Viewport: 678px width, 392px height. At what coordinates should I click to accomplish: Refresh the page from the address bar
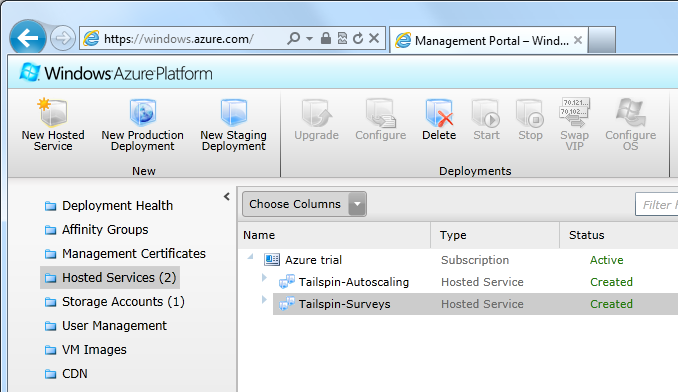(358, 38)
